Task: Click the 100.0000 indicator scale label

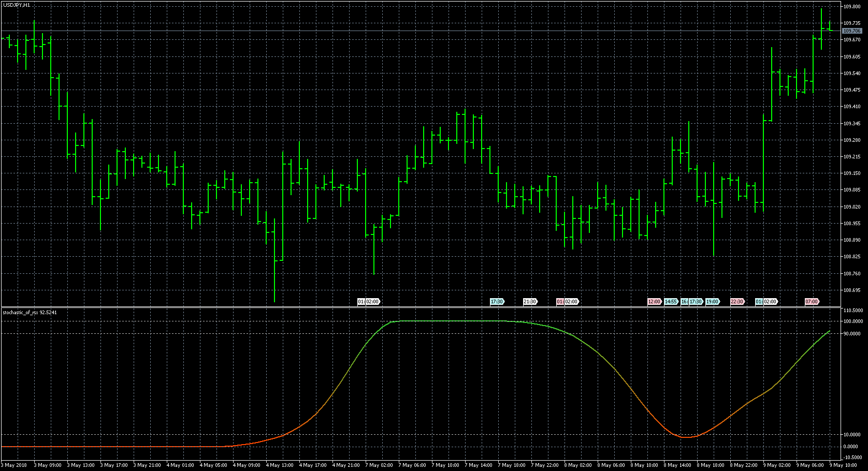Action: point(853,321)
